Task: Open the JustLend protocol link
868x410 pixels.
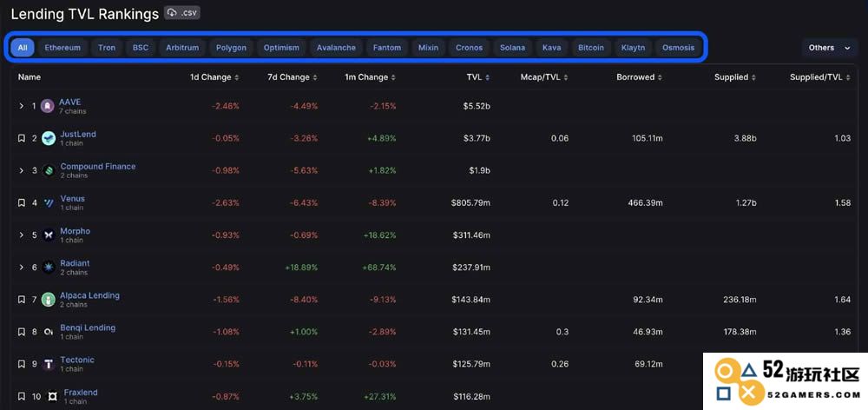Action: (78, 134)
